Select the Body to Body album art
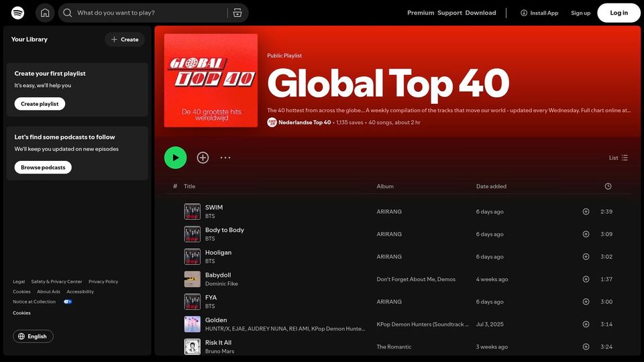Image resolution: width=644 pixels, height=362 pixels. point(193,235)
